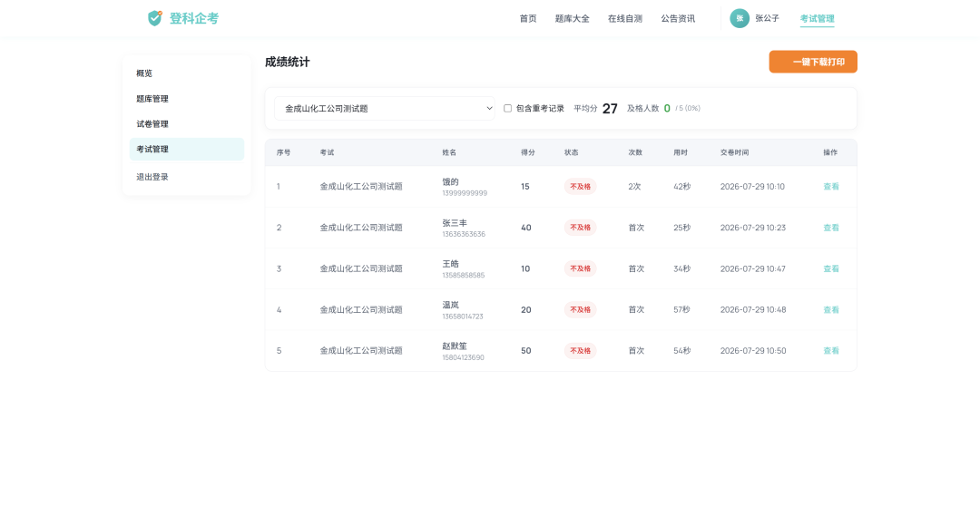
Task: Click the 姓名 column header
Action: pyautogui.click(x=449, y=152)
